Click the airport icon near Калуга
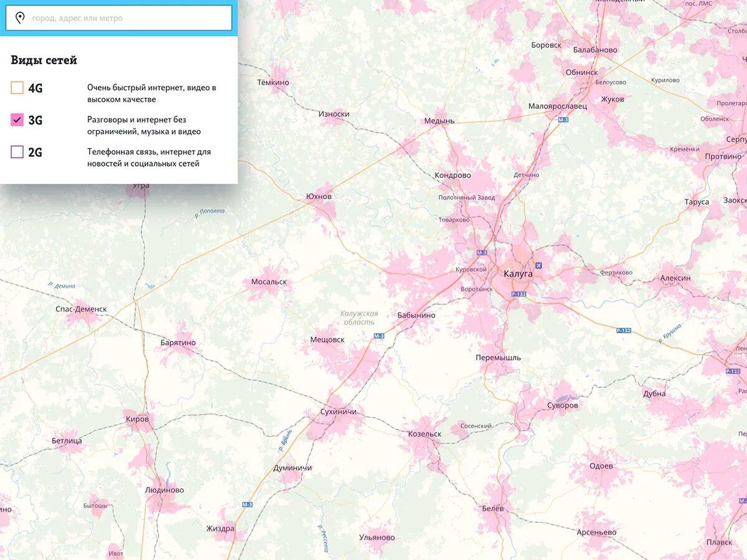Screen dimensions: 747x560 tap(538, 266)
